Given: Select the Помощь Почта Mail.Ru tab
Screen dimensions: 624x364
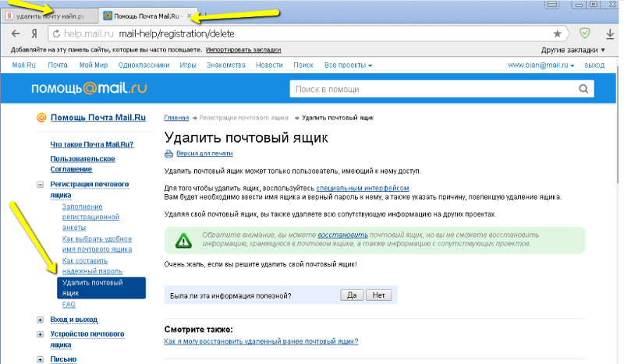Looking at the screenshot, I should (x=147, y=16).
